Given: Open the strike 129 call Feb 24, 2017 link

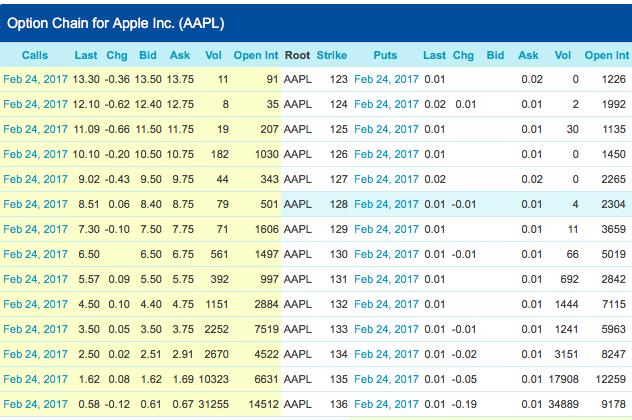Looking at the screenshot, I should (x=35, y=229).
